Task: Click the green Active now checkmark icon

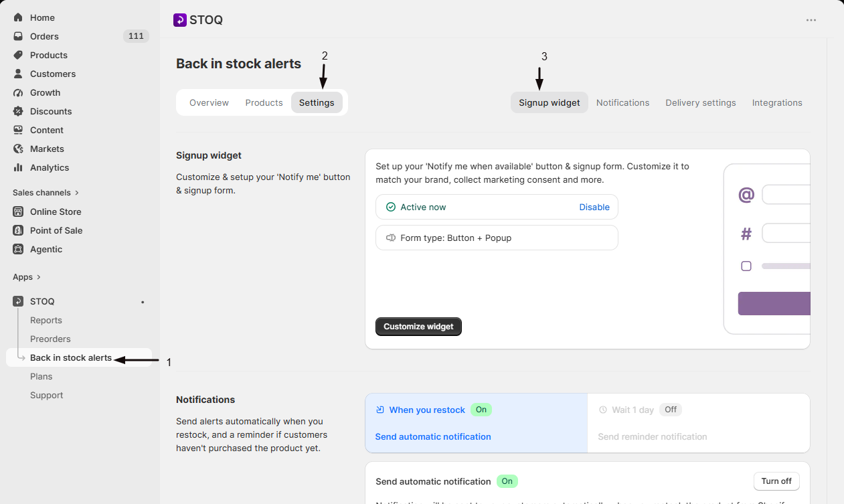Action: point(391,207)
